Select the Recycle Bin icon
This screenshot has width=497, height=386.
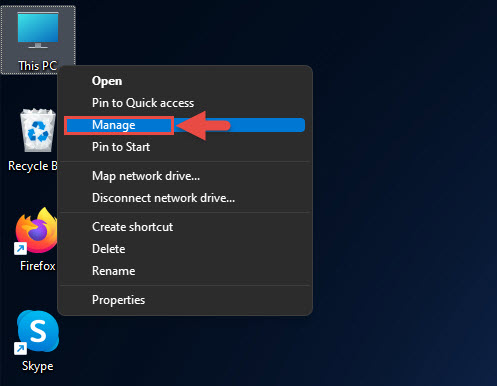(x=38, y=130)
